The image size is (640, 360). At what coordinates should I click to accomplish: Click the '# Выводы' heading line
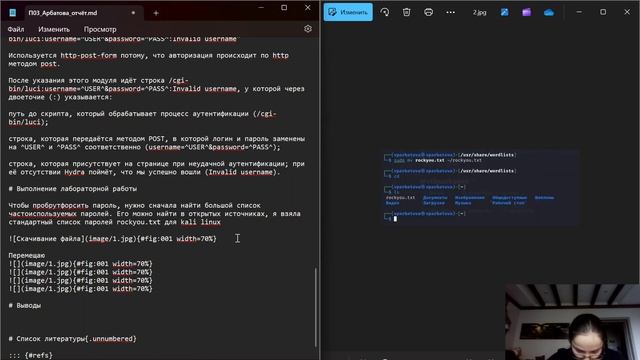click(24, 305)
